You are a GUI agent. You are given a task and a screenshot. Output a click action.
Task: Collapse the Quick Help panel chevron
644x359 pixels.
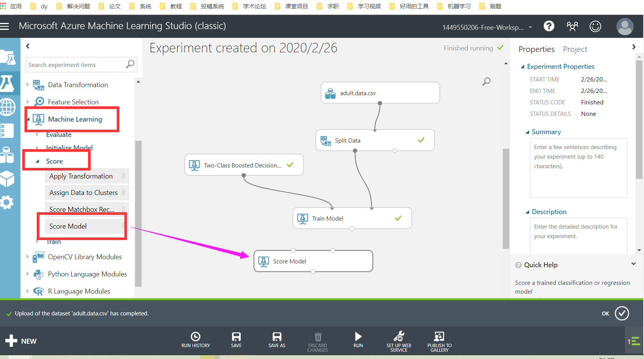pos(634,264)
